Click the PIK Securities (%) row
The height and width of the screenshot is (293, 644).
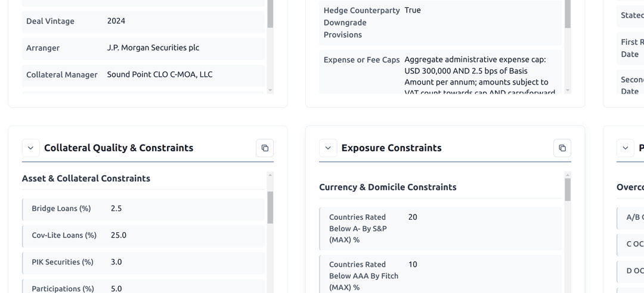[143, 262]
